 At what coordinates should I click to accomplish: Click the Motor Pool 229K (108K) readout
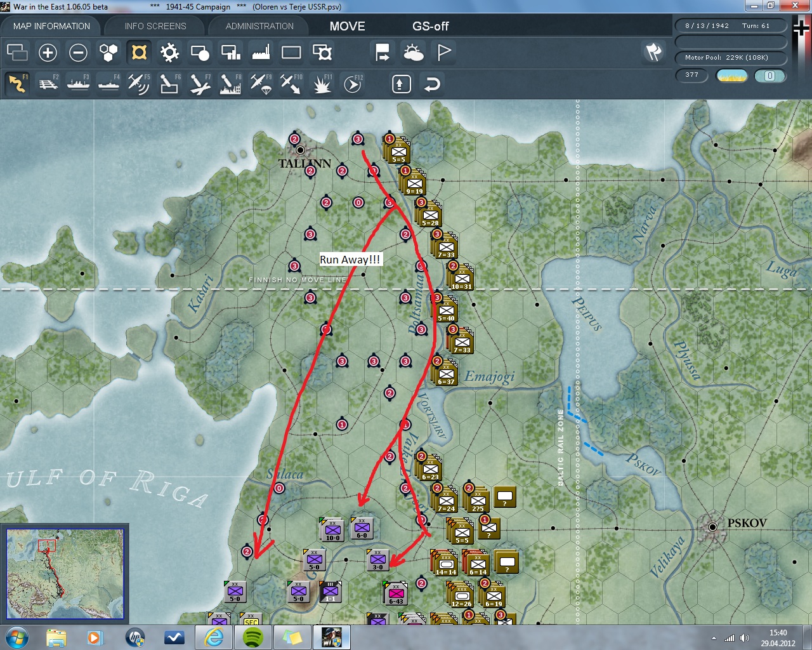(x=730, y=58)
